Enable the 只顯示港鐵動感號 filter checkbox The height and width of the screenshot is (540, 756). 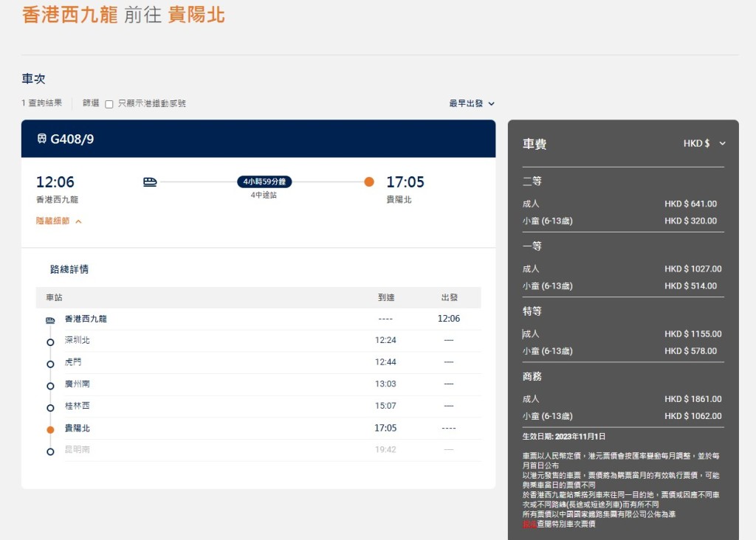point(109,104)
